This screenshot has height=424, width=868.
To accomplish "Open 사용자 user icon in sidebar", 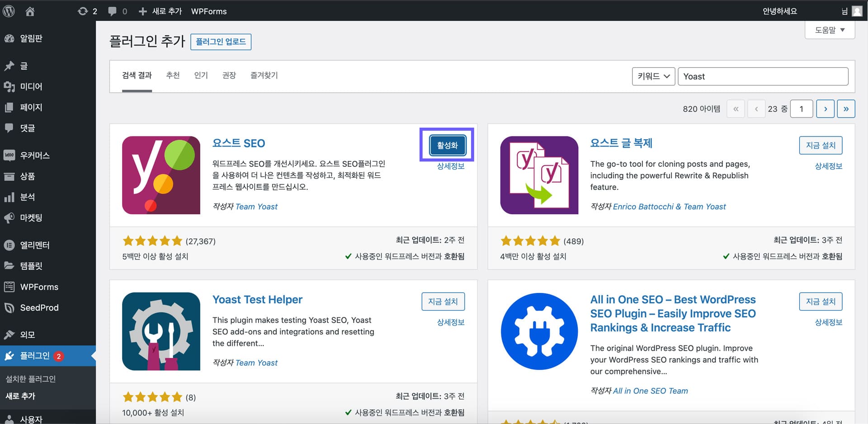I will (9, 419).
